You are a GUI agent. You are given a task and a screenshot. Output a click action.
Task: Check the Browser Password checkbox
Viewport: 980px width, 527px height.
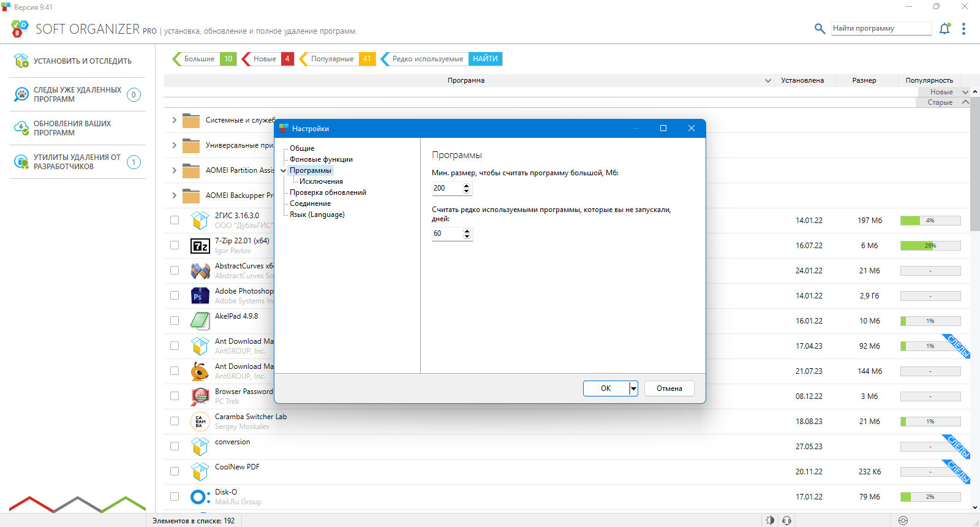[x=175, y=396]
